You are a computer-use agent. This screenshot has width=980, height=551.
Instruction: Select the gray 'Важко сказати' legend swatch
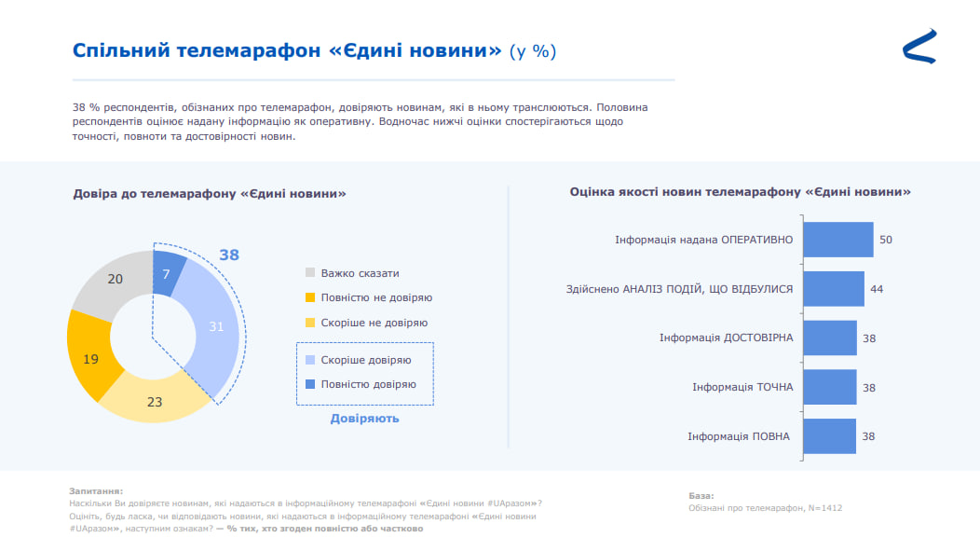point(310,273)
